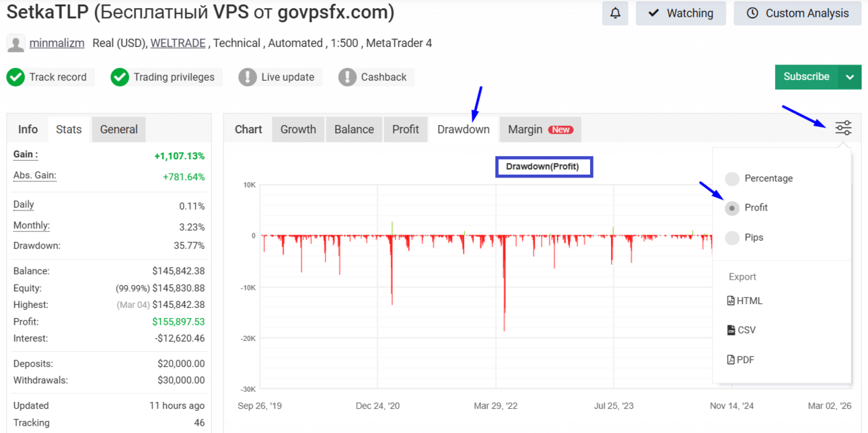The height and width of the screenshot is (433, 868).
Task: Click the abs. gain value +781.64%
Action: coord(184,178)
